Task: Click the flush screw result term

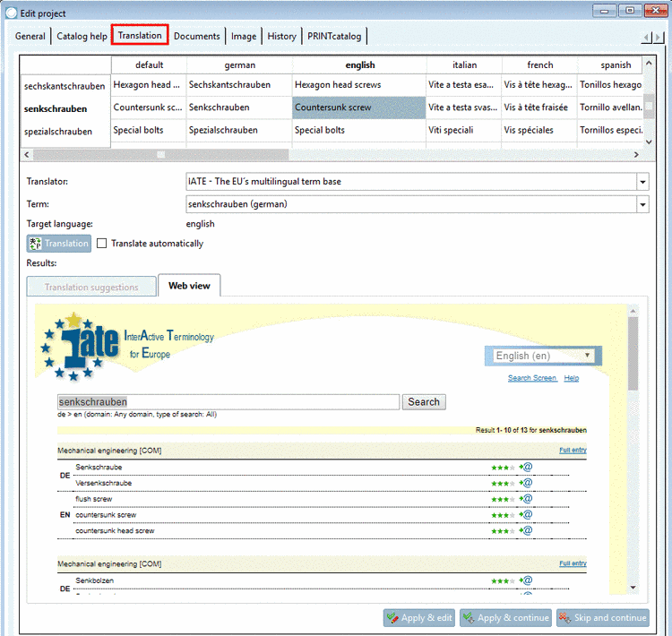Action: tap(94, 499)
